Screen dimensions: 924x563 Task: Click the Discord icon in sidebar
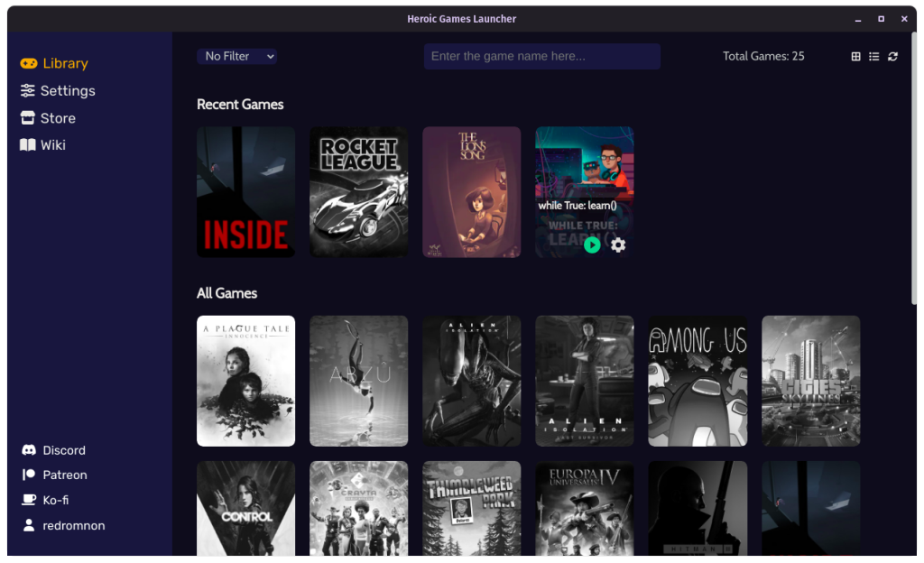(27, 449)
